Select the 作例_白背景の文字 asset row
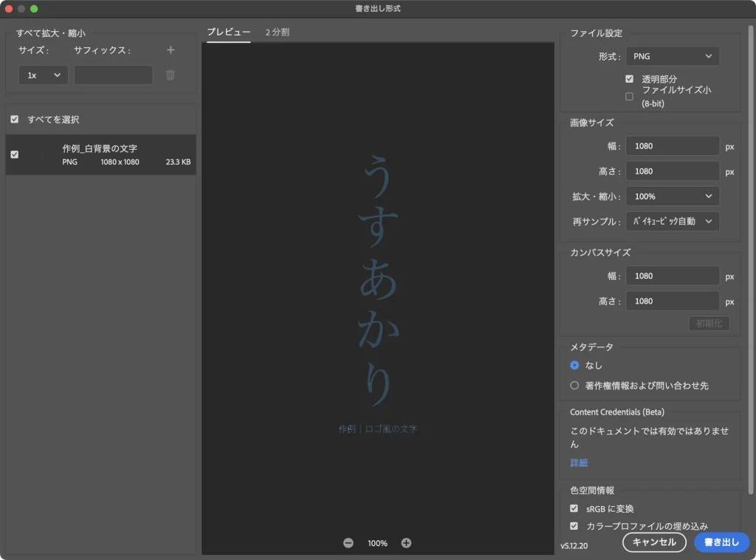The image size is (756, 560). pyautogui.click(x=100, y=155)
